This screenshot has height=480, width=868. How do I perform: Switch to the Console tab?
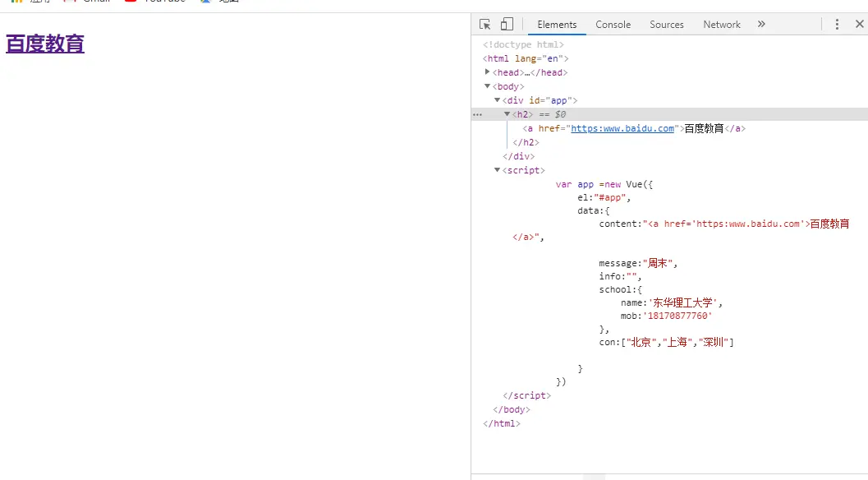tap(613, 25)
